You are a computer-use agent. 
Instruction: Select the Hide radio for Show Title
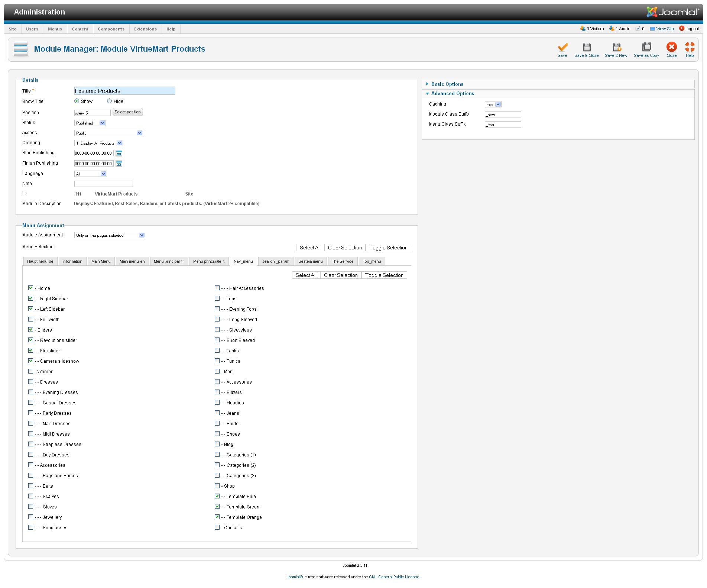pyautogui.click(x=109, y=101)
